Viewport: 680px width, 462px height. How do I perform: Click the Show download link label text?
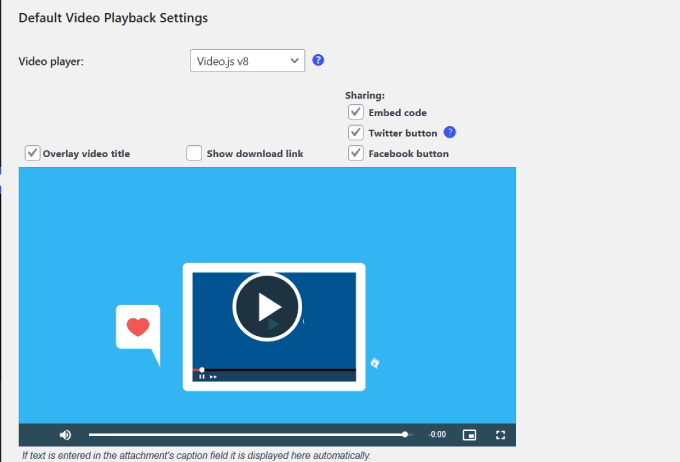pos(255,154)
